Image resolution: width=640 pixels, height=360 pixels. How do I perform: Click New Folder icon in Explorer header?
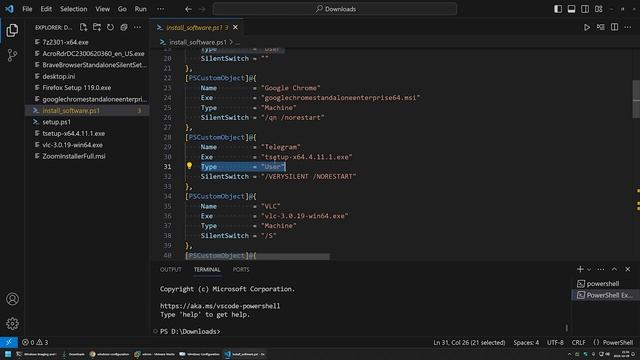click(x=97, y=27)
